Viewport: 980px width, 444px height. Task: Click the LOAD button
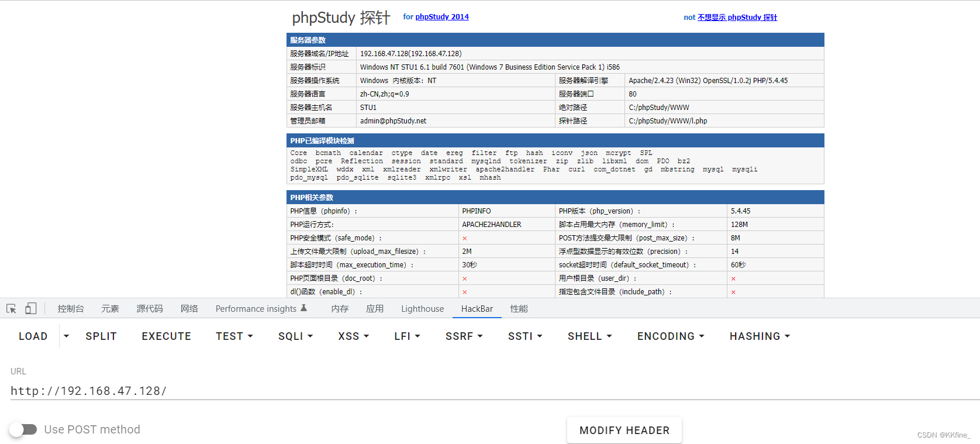tap(33, 336)
